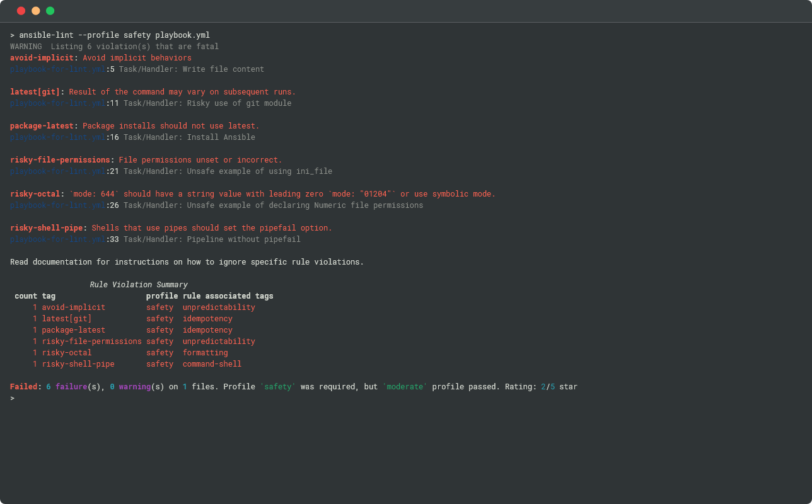Click the red close window button
This screenshot has width=812, height=504.
coord(21,11)
